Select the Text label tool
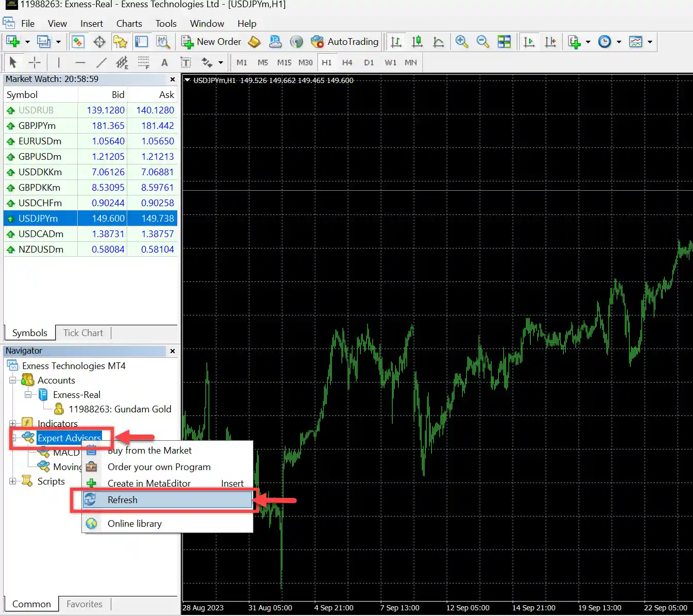 point(185,62)
